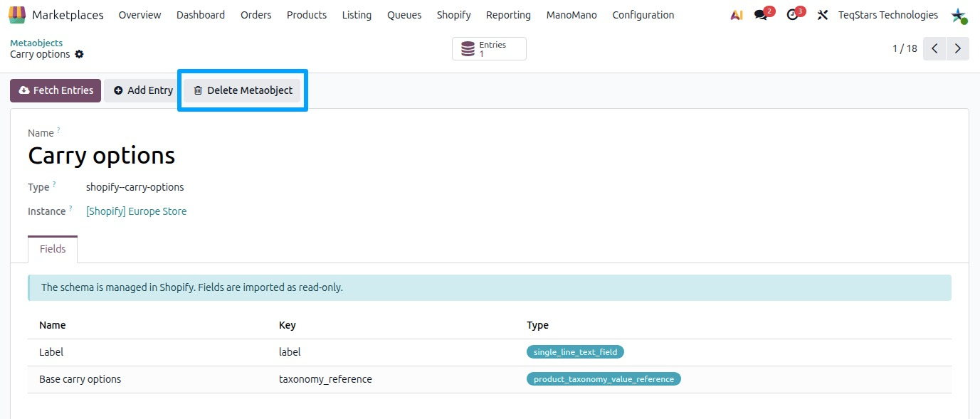980x419 pixels.
Task: Go to next record arrow
Action: pyautogui.click(x=958, y=48)
